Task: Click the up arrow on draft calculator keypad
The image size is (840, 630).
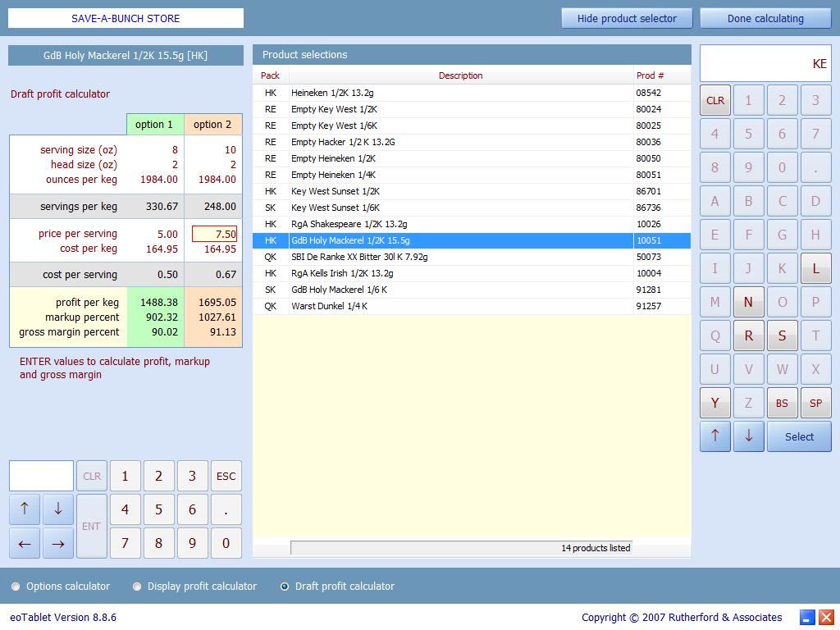Action: [25, 509]
